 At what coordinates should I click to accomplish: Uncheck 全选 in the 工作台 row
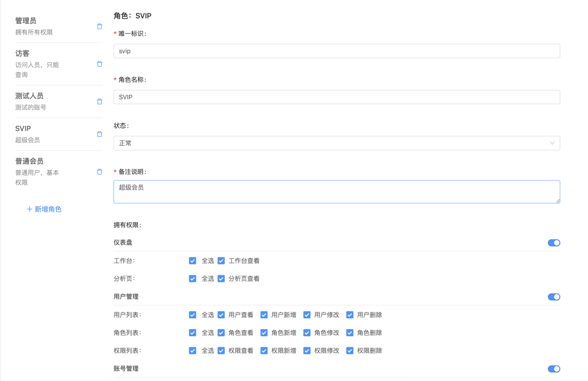[193, 261]
